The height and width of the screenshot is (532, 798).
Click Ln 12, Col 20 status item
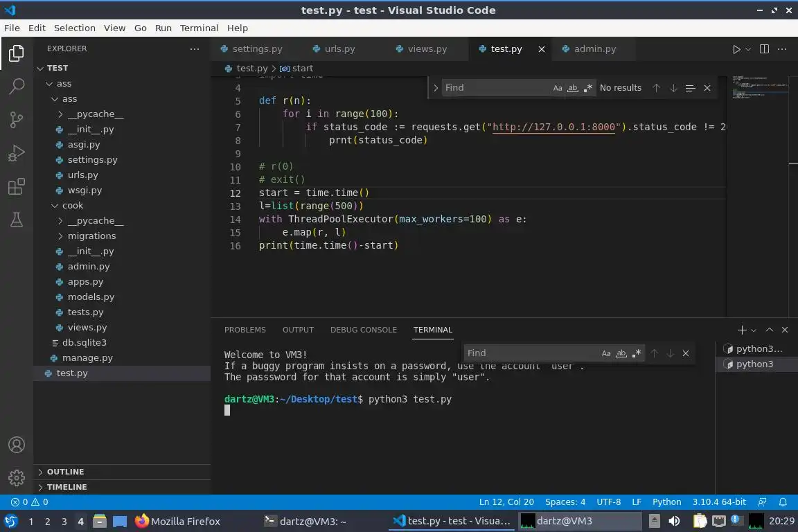[x=506, y=502]
